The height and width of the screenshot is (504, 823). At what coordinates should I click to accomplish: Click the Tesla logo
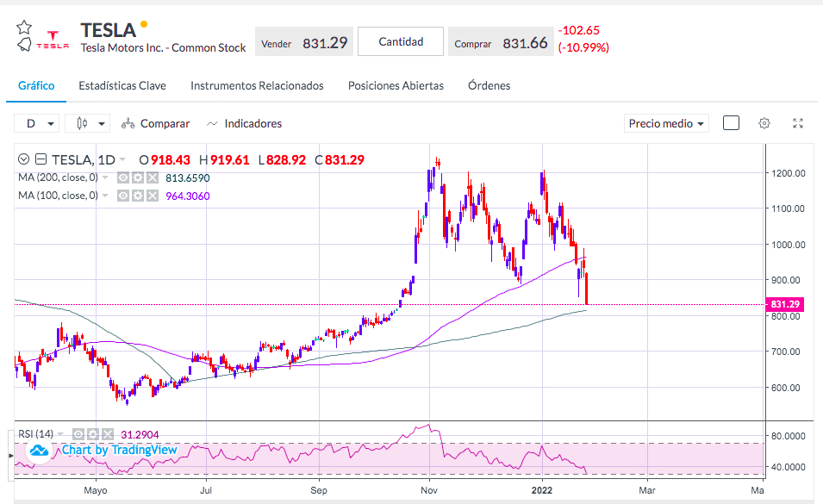(53, 40)
